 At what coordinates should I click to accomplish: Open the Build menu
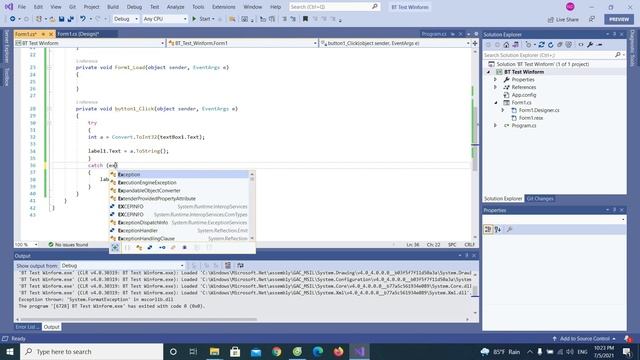coord(113,7)
